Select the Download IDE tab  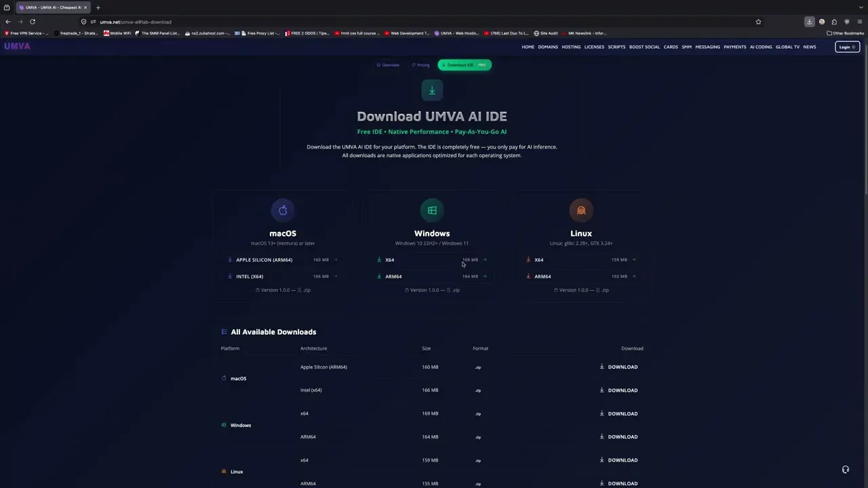(465, 65)
